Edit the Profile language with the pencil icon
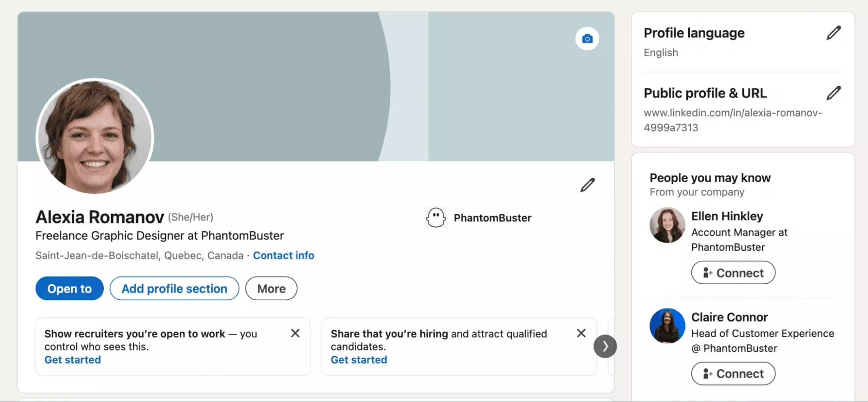The width and height of the screenshot is (868, 402). [834, 33]
